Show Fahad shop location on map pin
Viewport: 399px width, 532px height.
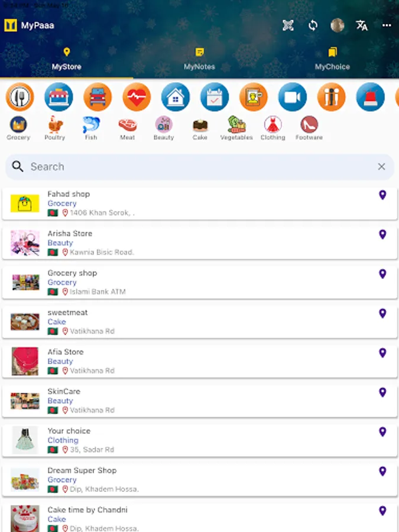(x=382, y=195)
